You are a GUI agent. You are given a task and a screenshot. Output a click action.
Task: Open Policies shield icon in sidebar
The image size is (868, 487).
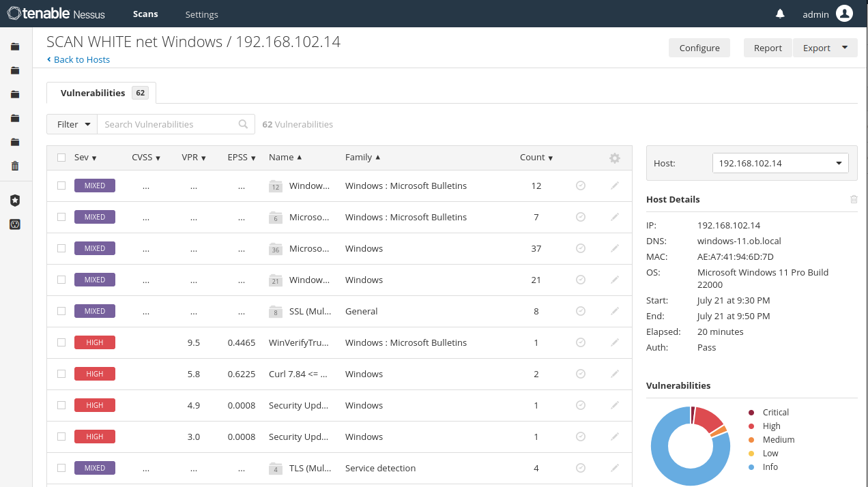[15, 201]
